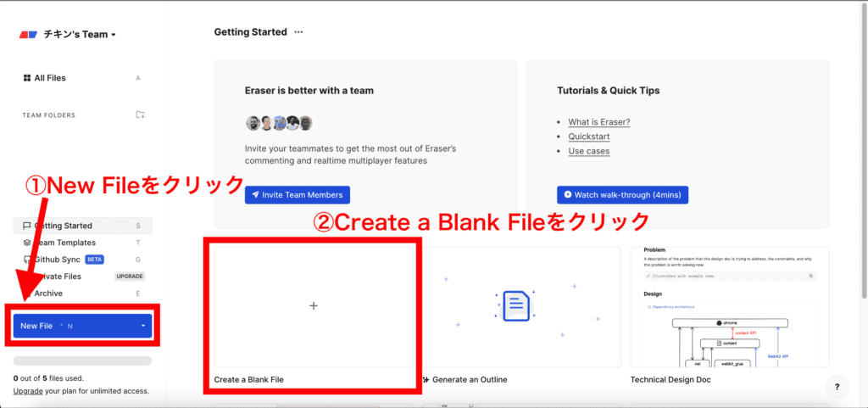This screenshot has height=408, width=868.
Task: Click the Technical Design Doc label
Action: coord(670,380)
